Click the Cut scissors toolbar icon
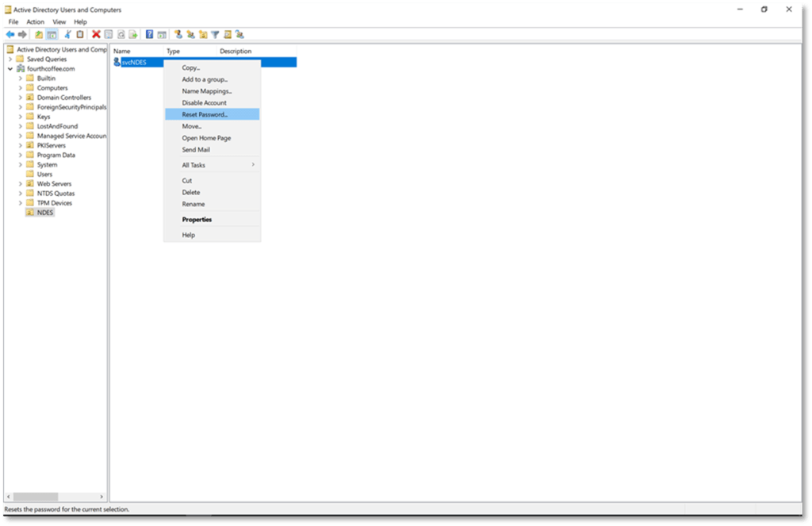 click(x=67, y=34)
